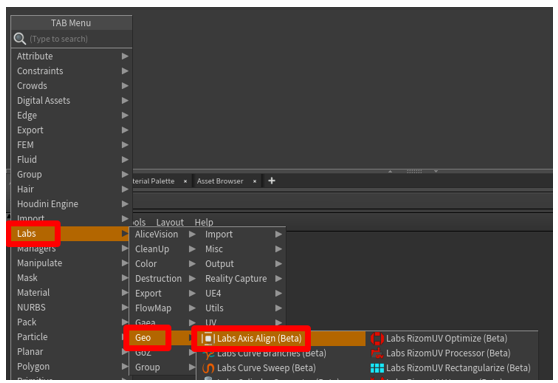Open the Particle category

[69, 337]
